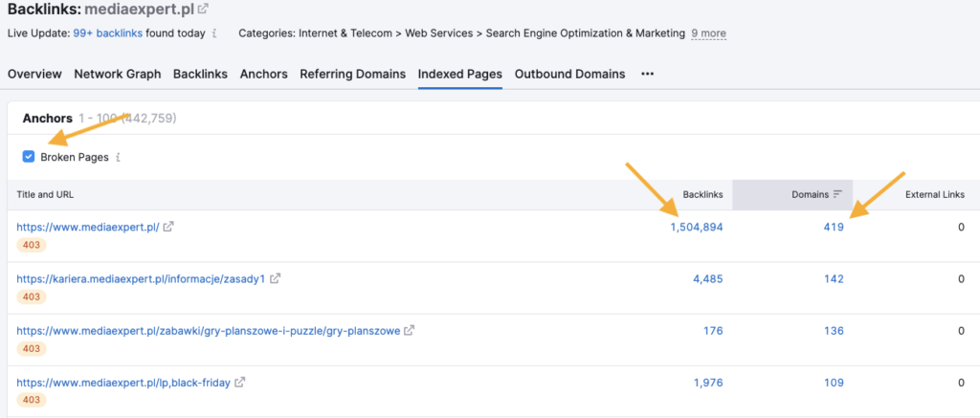Click the Categories breadcrumb text

(461, 33)
